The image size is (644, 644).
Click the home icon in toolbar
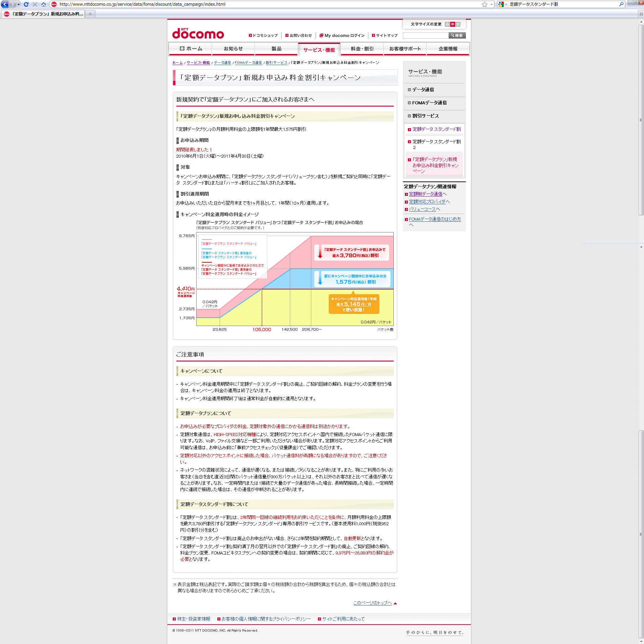44,4
